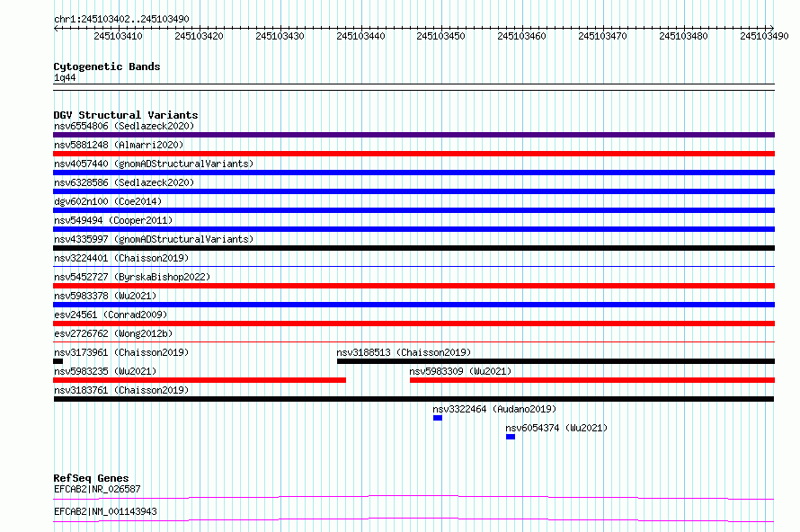800x532 pixels.
Task: Open variant nsv4057440 (gnomADStructuralVariants) label
Action: [154, 164]
